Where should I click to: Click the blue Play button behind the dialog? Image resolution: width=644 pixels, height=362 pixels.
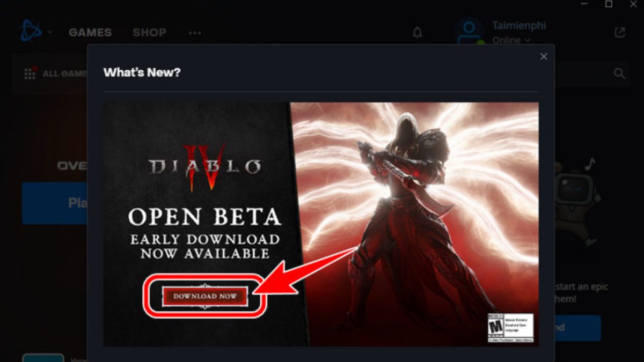point(54,203)
